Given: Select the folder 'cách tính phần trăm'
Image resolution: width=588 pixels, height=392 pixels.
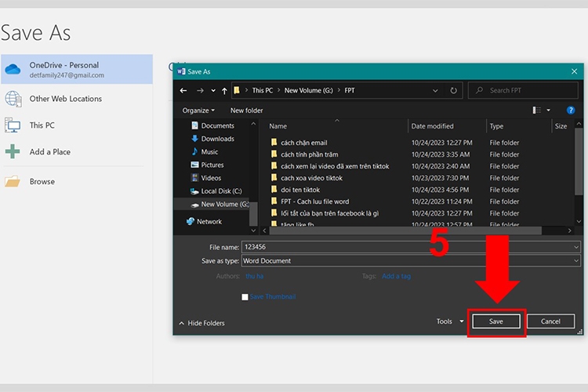Looking at the screenshot, I should tap(310, 154).
